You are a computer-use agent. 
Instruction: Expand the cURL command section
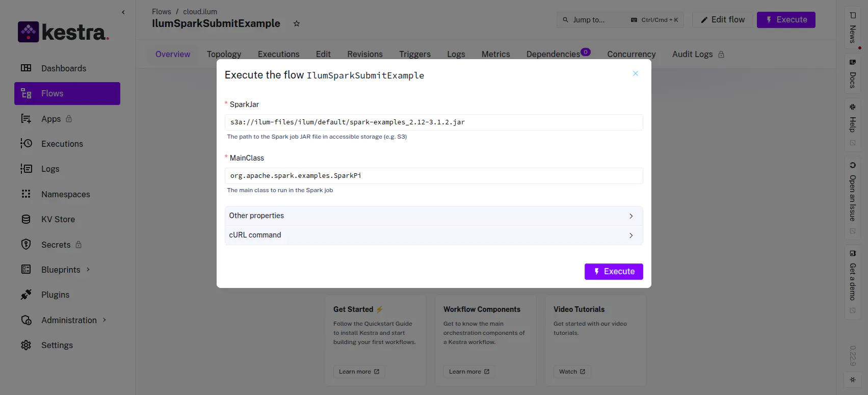(433, 235)
